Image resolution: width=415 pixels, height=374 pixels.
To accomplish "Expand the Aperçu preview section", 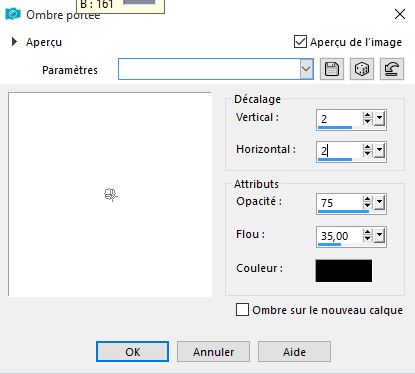I will 14,42.
